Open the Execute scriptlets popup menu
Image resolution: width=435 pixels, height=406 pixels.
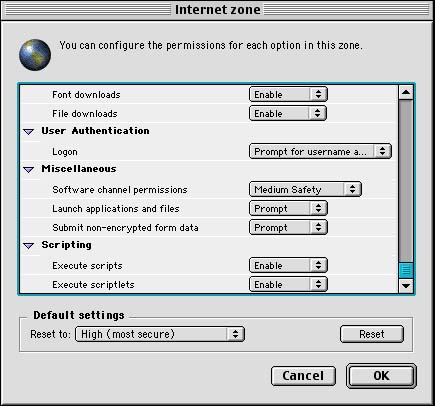tap(288, 284)
